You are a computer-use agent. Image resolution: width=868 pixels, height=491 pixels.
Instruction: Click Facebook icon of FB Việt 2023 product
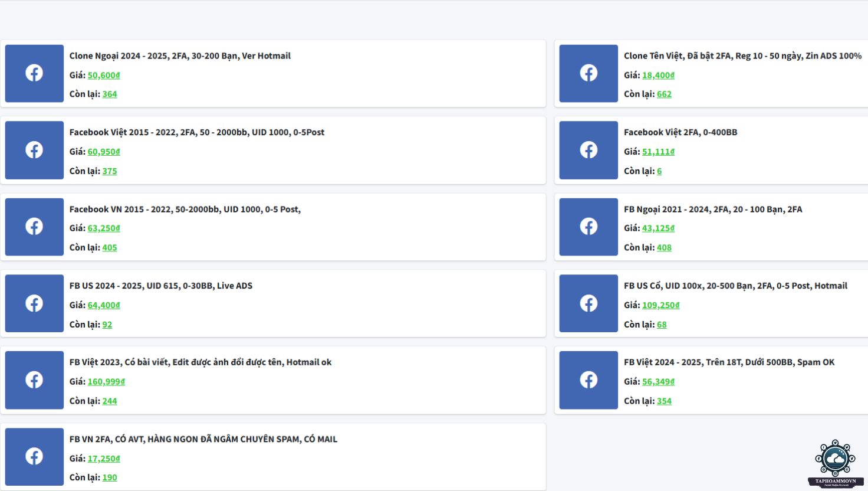[x=34, y=380]
